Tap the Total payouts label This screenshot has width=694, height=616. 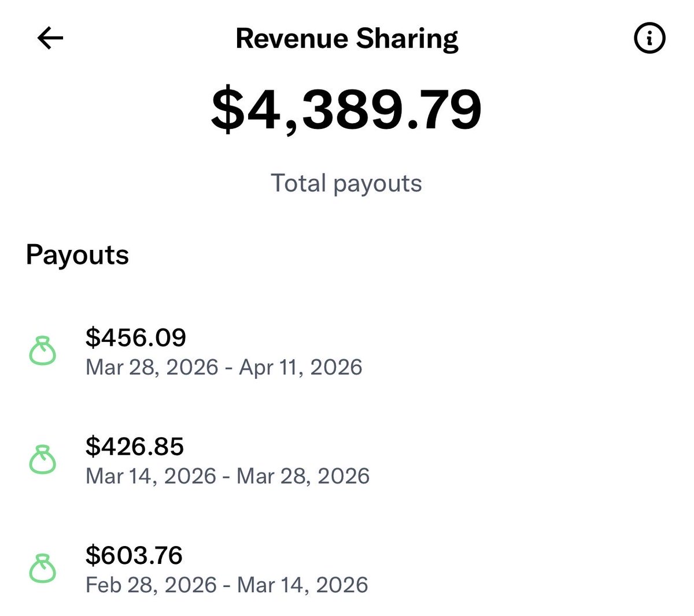[x=346, y=183]
